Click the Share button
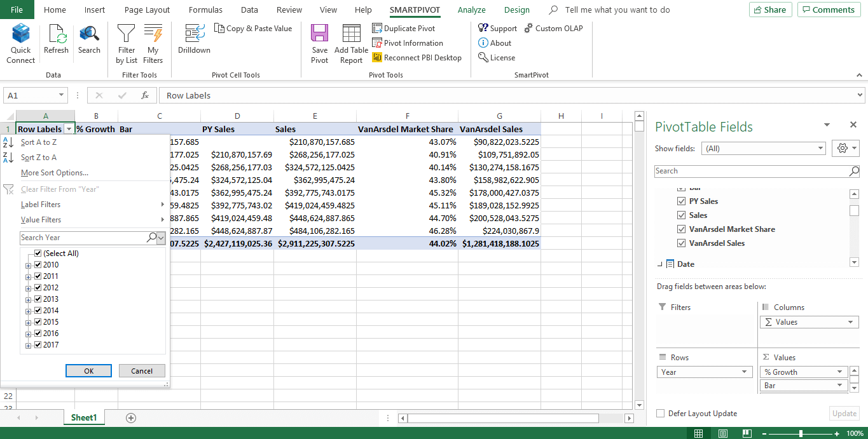The width and height of the screenshot is (868, 439). [x=770, y=10]
